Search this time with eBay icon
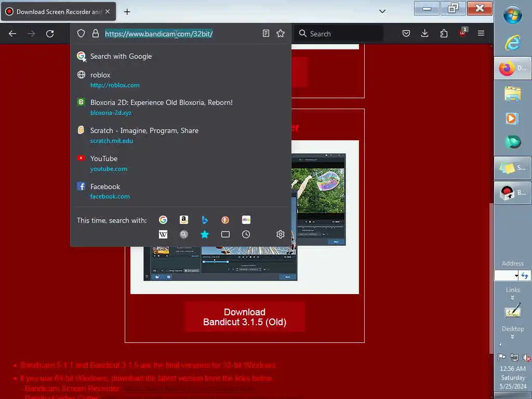This screenshot has width=532, height=399. pos(246,220)
